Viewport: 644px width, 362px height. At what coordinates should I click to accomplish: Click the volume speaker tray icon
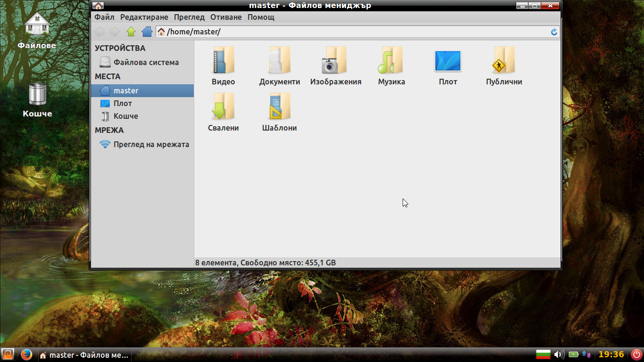tap(559, 354)
